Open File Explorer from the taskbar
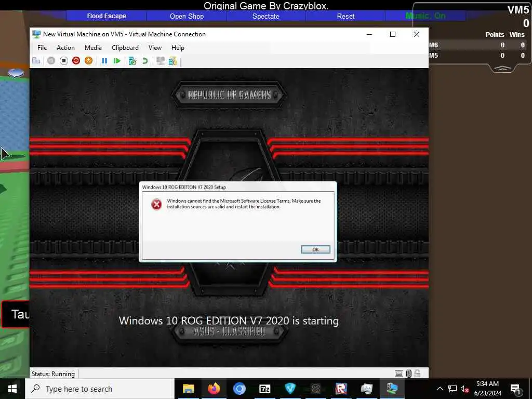 [x=188, y=389]
